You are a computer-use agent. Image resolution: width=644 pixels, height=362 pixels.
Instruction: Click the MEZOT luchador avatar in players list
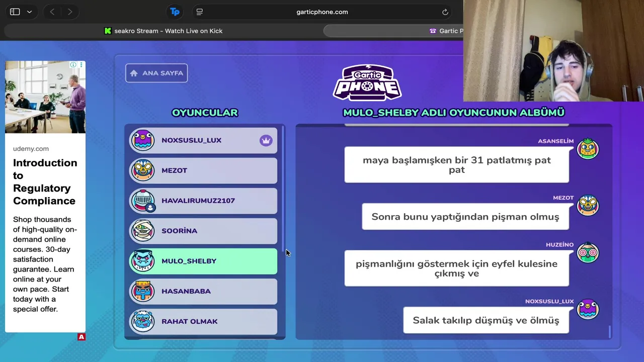pyautogui.click(x=143, y=170)
